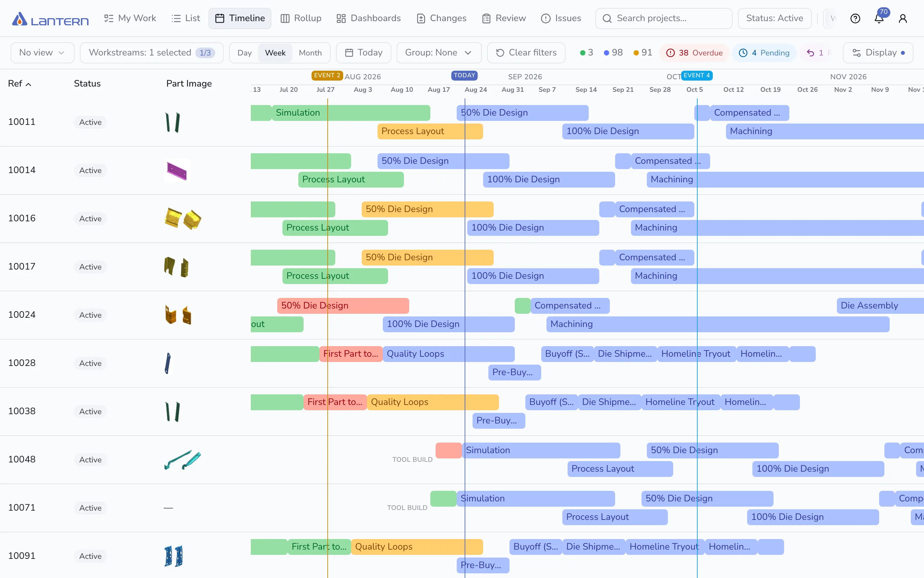The width and height of the screenshot is (924, 578).
Task: Click the 4 Pending clock badge
Action: 764,53
